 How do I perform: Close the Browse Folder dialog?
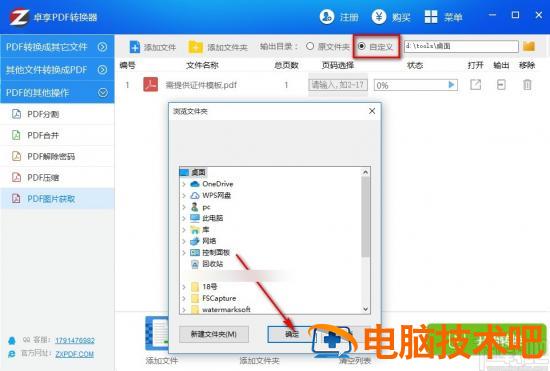tap(372, 111)
